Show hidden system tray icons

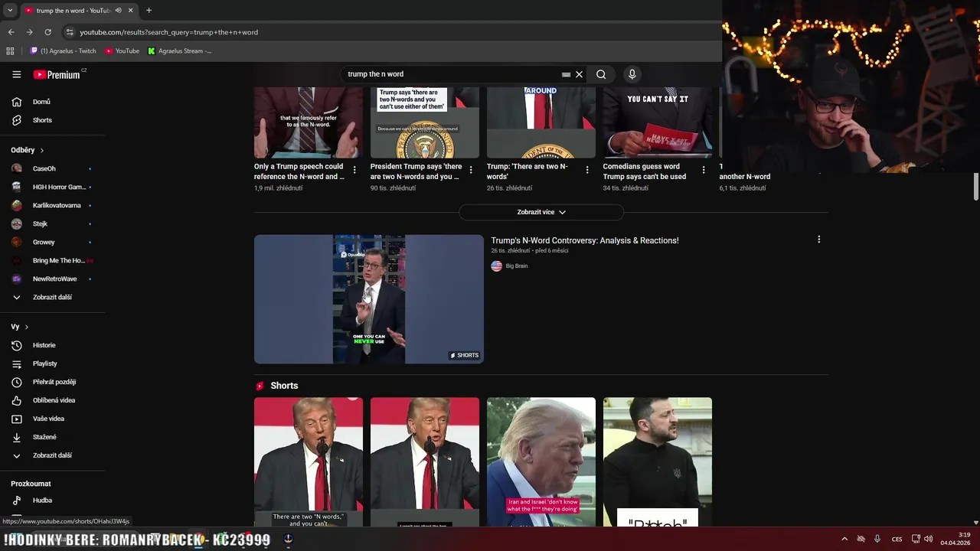[x=844, y=539]
